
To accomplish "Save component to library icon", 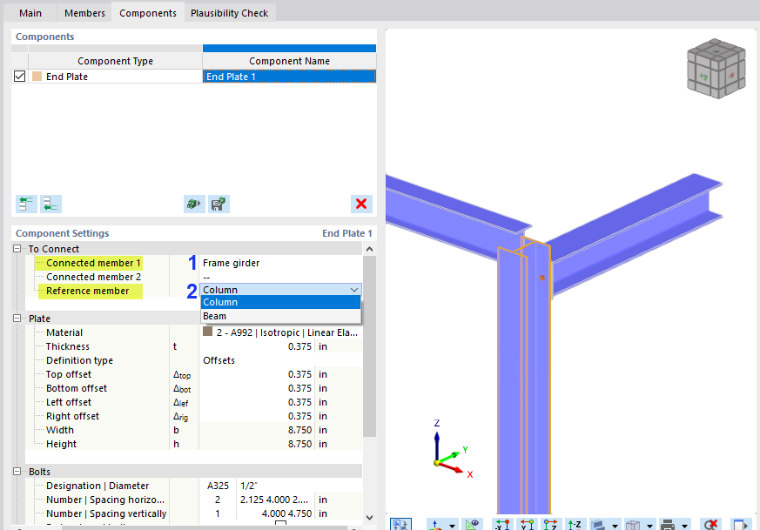I will click(219, 204).
